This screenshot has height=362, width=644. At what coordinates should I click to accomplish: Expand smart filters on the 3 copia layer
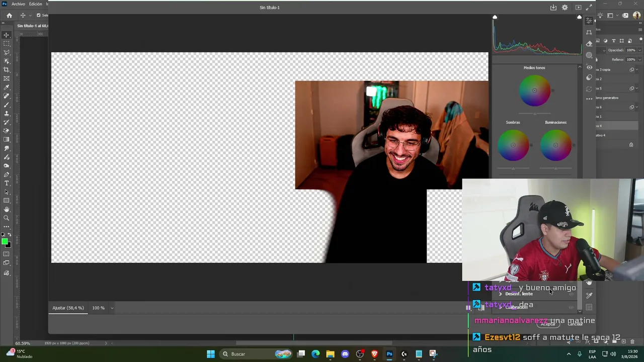coord(637,69)
